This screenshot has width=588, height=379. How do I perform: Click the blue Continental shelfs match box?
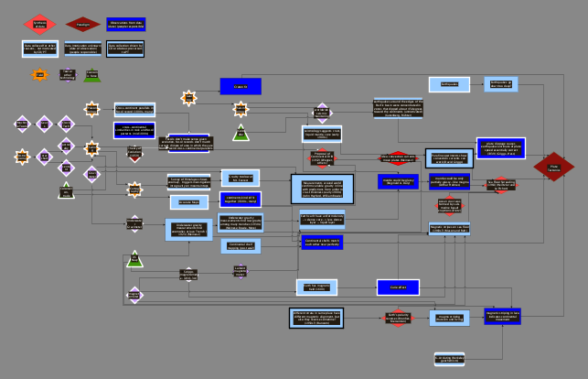click(322, 242)
